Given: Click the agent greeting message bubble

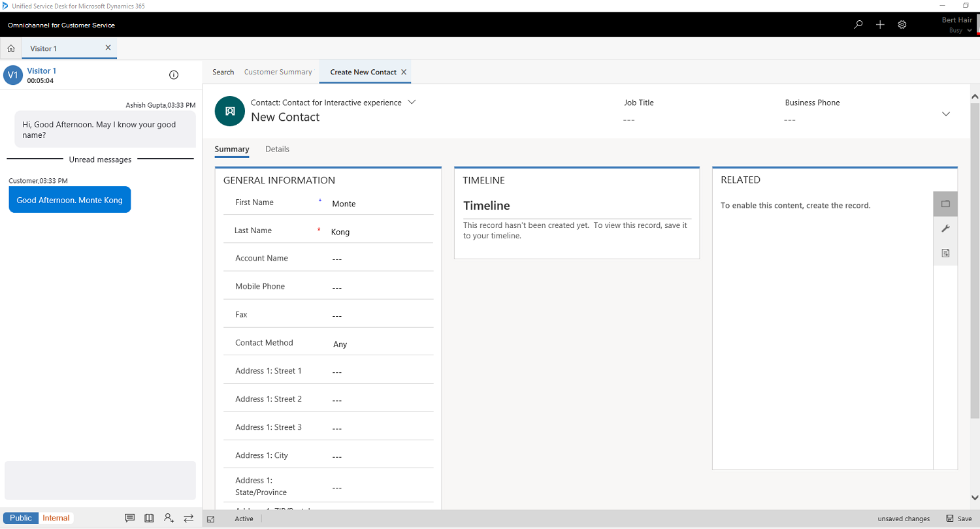Looking at the screenshot, I should (x=105, y=129).
